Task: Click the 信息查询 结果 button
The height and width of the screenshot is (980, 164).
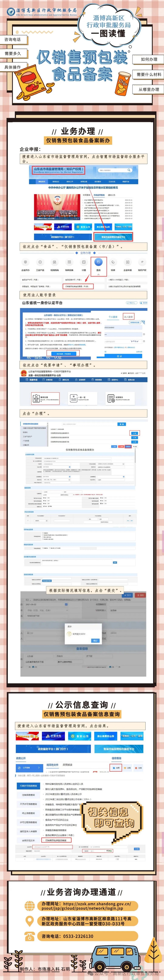Action: coord(116,768)
